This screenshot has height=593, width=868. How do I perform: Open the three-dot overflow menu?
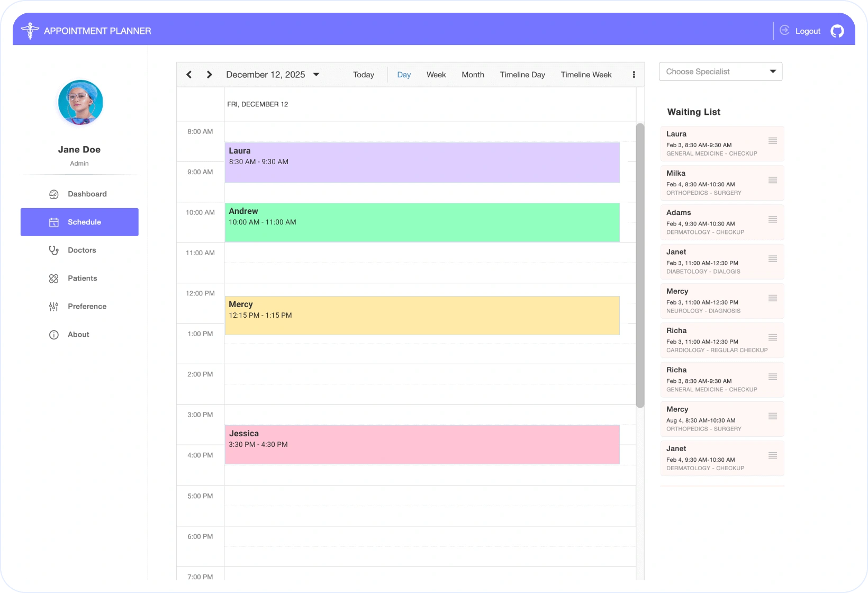click(634, 75)
